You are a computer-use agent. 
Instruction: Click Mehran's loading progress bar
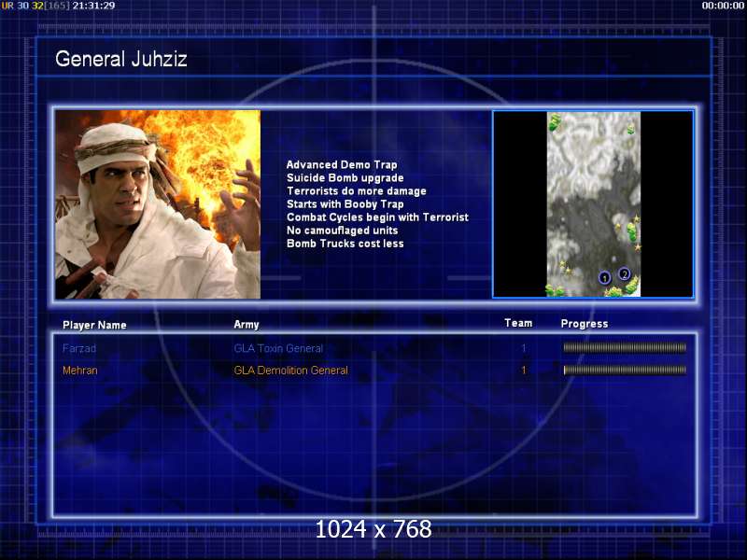coord(625,370)
